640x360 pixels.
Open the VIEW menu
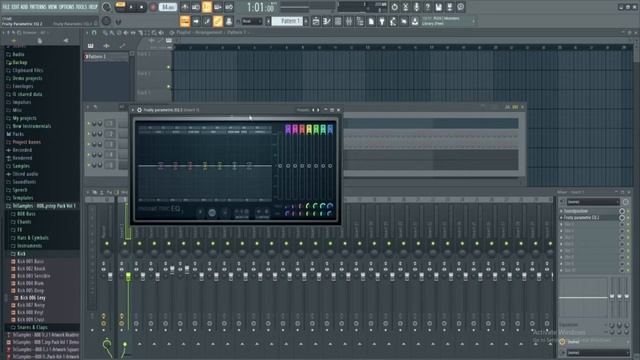click(53, 7)
